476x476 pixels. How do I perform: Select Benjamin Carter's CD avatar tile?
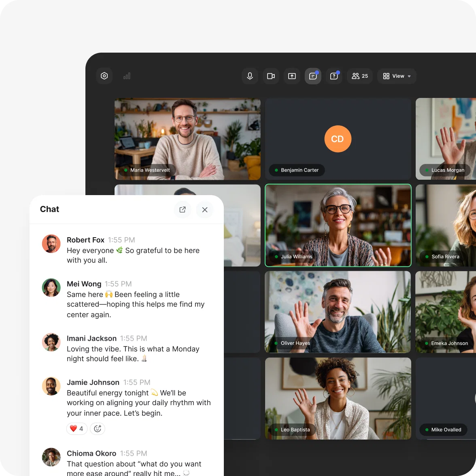tap(338, 139)
